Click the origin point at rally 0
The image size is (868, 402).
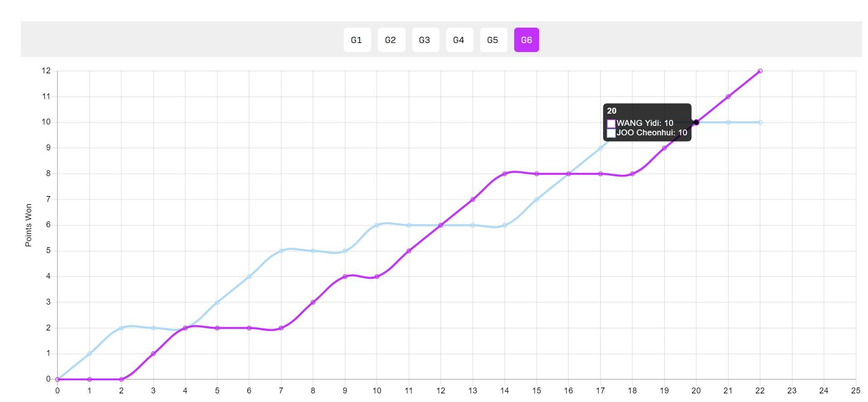58,379
